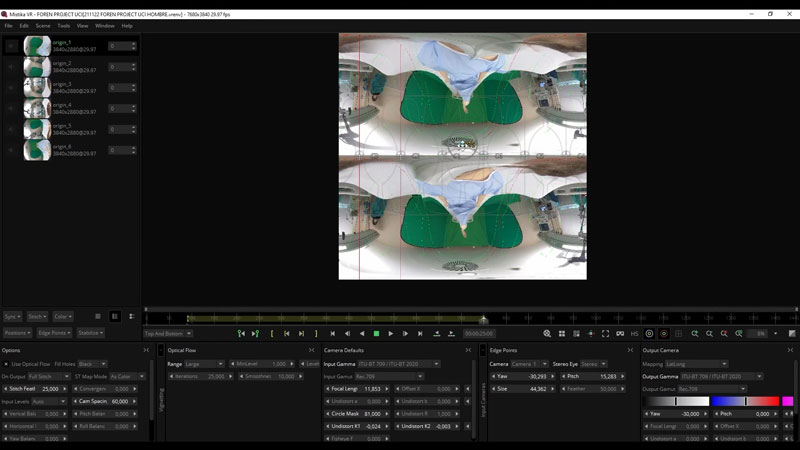This screenshot has height=450, width=800.
Task: Open the Scene menu
Action: coord(43,25)
